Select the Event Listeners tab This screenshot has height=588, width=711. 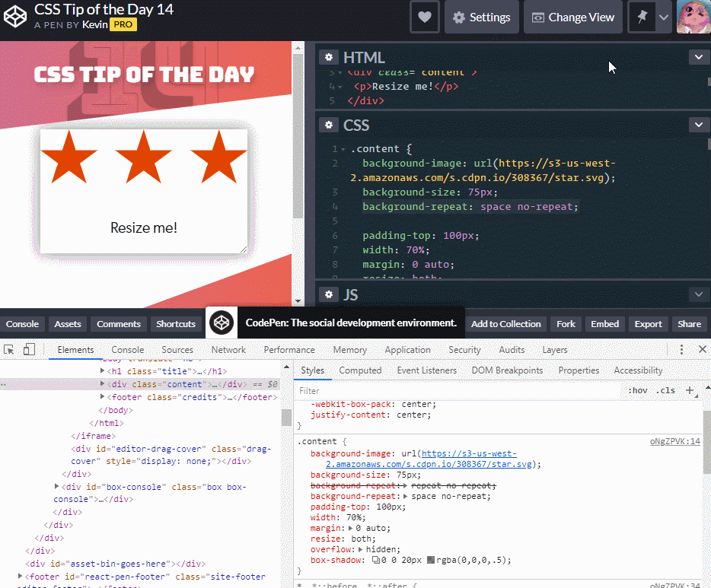click(427, 370)
